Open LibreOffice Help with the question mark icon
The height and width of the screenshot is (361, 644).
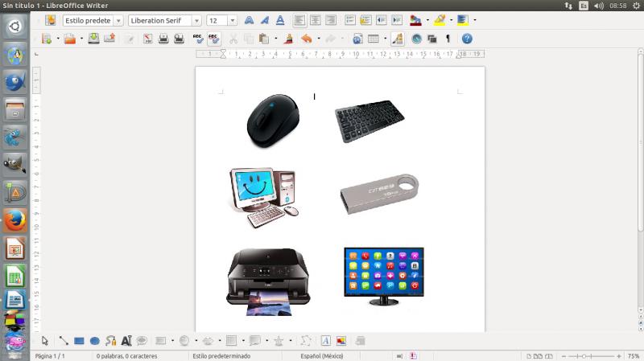(467, 39)
